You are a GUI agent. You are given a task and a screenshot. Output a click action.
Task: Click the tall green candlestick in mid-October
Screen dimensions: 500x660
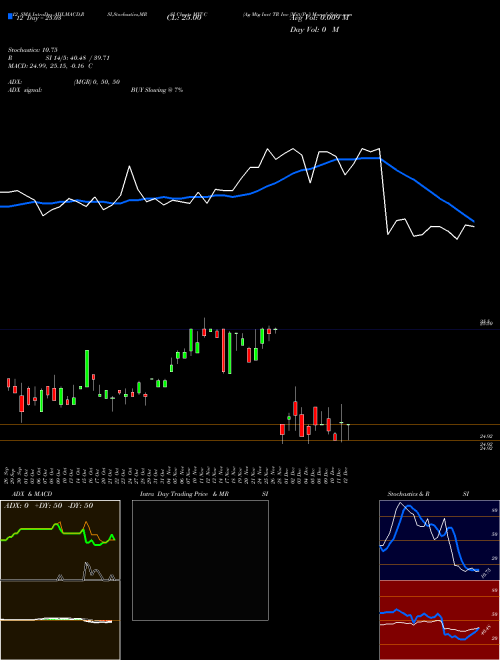[87, 368]
